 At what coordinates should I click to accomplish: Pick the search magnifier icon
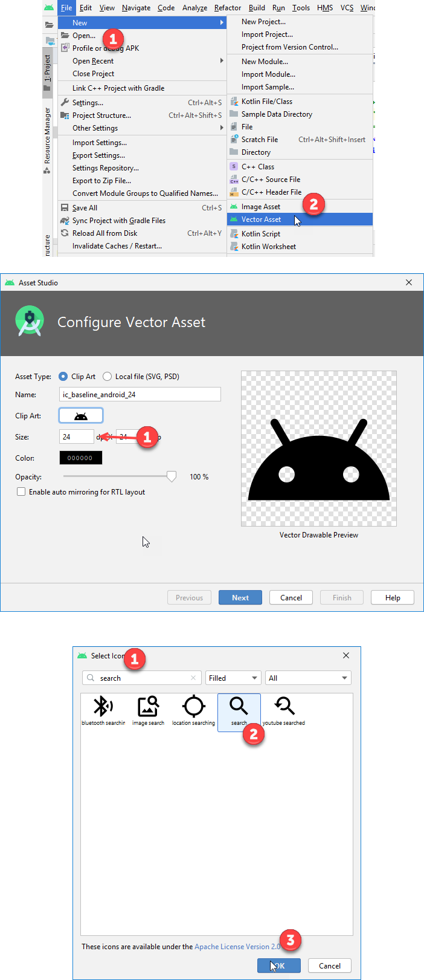[239, 712]
